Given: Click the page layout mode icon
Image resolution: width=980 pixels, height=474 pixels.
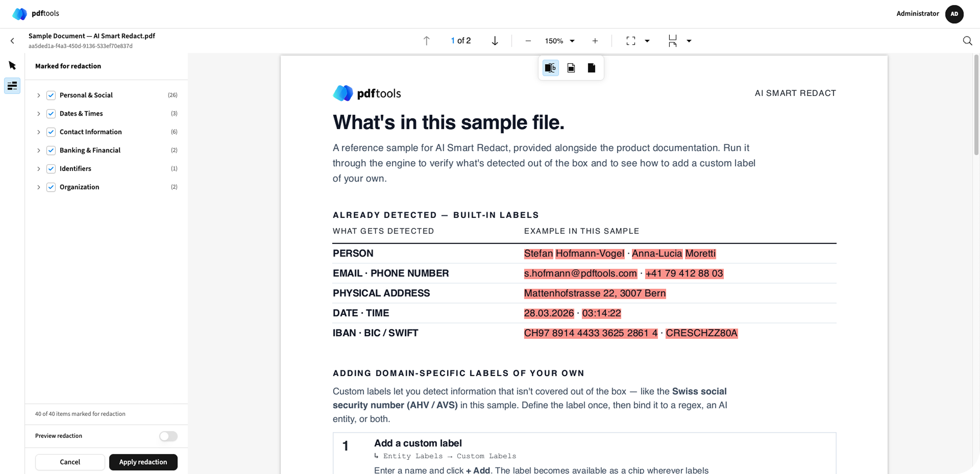Looking at the screenshot, I should tap(673, 41).
